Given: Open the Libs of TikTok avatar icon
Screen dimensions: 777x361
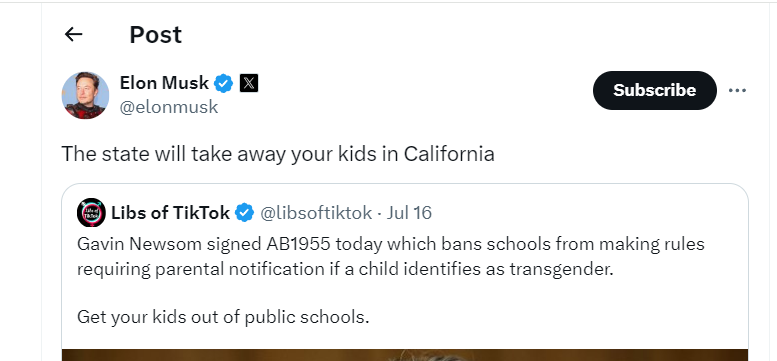Looking at the screenshot, I should [91, 213].
